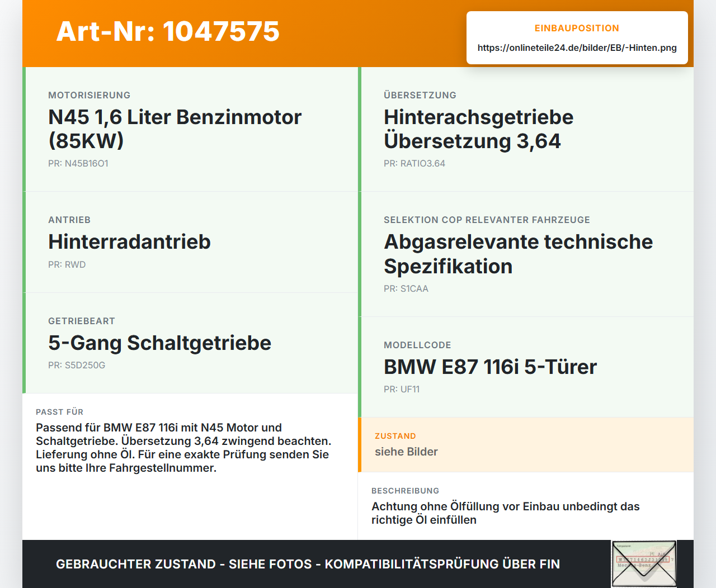The width and height of the screenshot is (716, 588).
Task: Click the siehe Bilder text
Action: pyautogui.click(x=406, y=452)
